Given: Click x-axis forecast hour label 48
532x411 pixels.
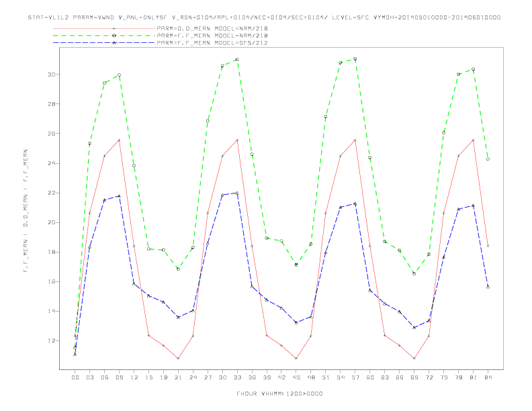Looking at the screenshot, I should tap(311, 377).
